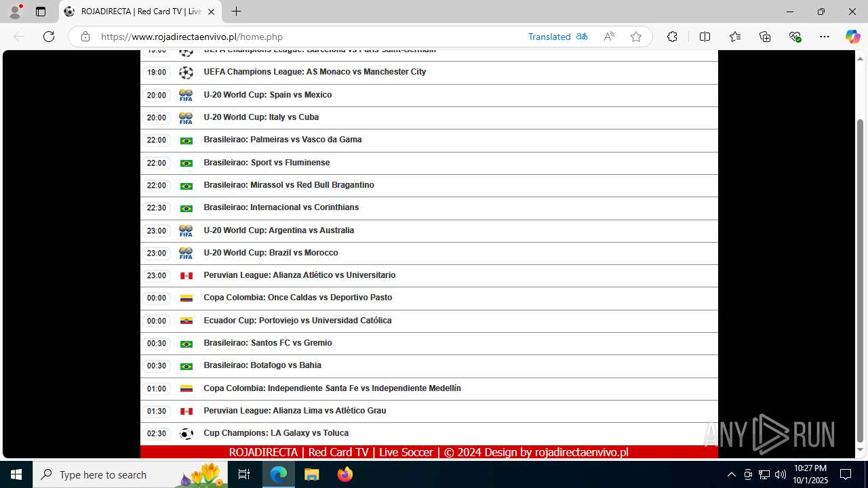Screen dimensions: 868x488
Task: Open Edge Settings and more menu
Action: [825, 37]
